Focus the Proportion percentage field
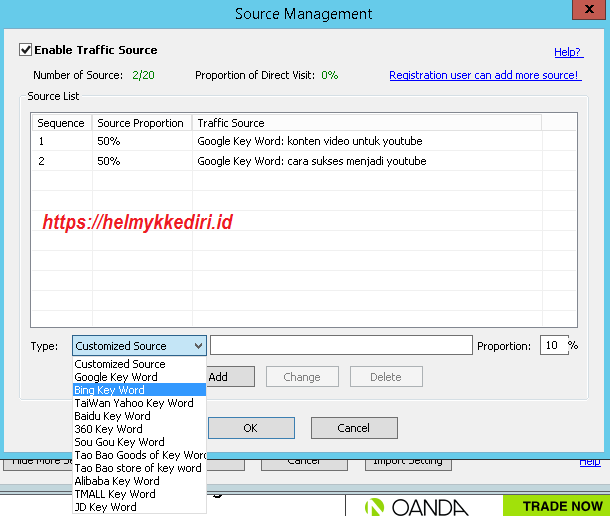This screenshot has height=516, width=610. click(x=554, y=345)
